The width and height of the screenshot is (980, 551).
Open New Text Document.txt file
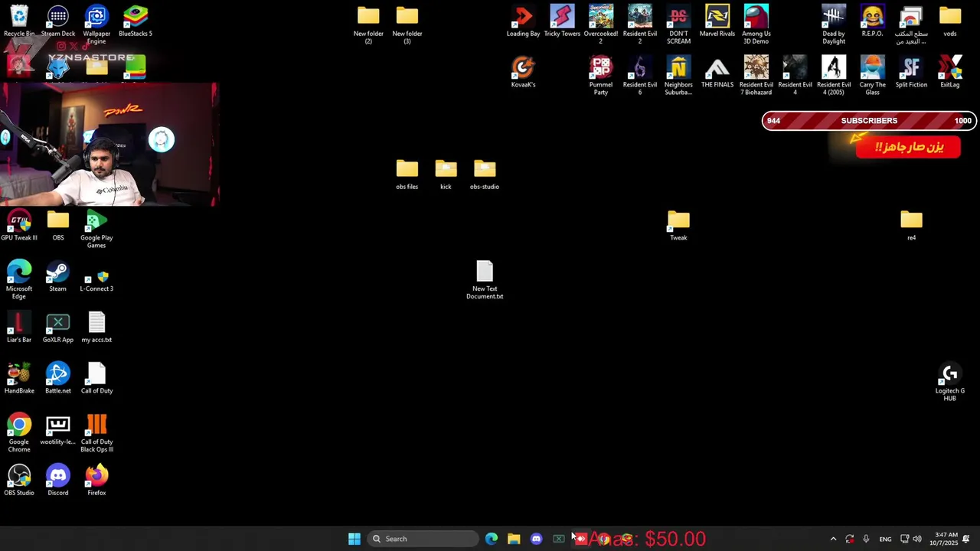pyautogui.click(x=485, y=279)
